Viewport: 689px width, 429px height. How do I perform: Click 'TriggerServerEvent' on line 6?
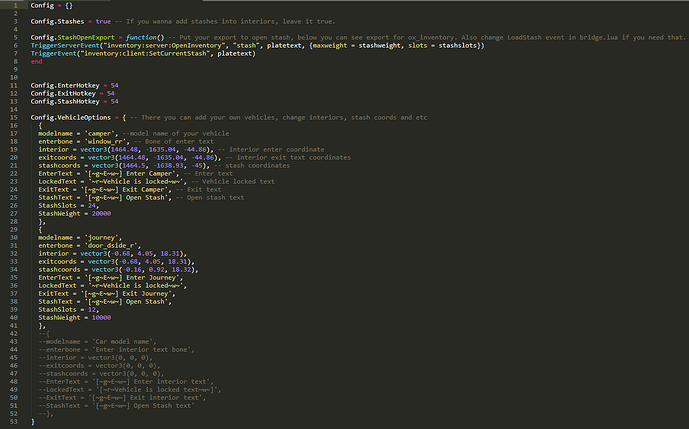click(x=65, y=45)
